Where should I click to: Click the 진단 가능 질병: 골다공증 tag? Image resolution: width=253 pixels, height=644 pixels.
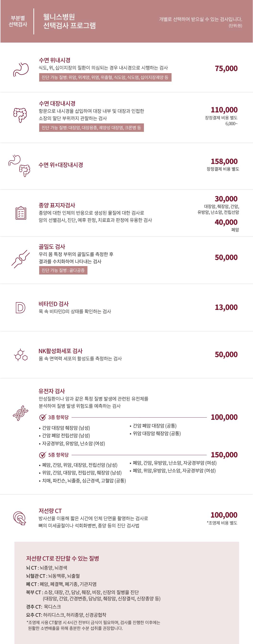(63, 270)
